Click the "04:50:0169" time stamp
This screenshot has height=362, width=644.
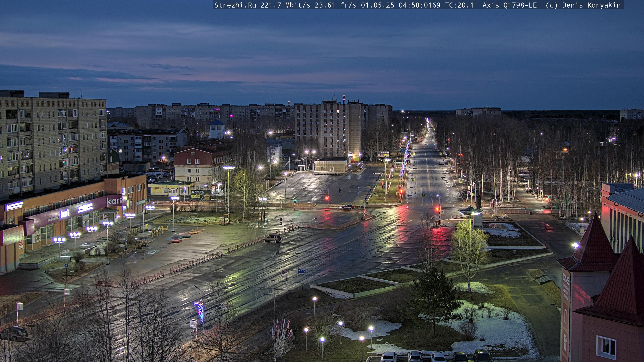(x=419, y=5)
